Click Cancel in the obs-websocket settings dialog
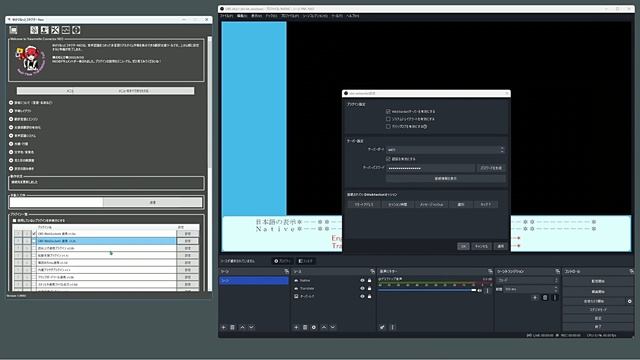This screenshot has width=640, height=360. pos(482,246)
